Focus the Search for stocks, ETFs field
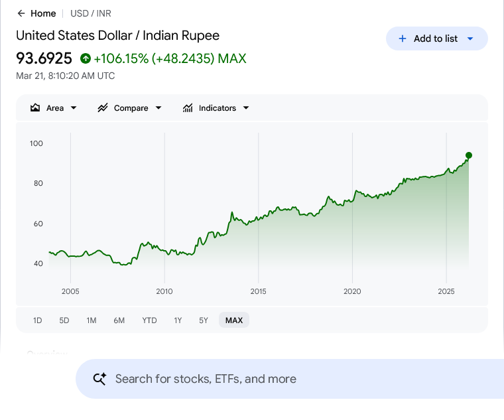The image size is (504, 420). pos(290,379)
